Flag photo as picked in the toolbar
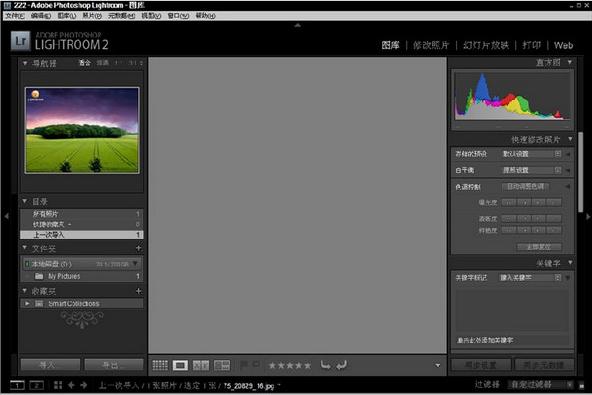Image resolution: width=592 pixels, height=395 pixels. [244, 364]
